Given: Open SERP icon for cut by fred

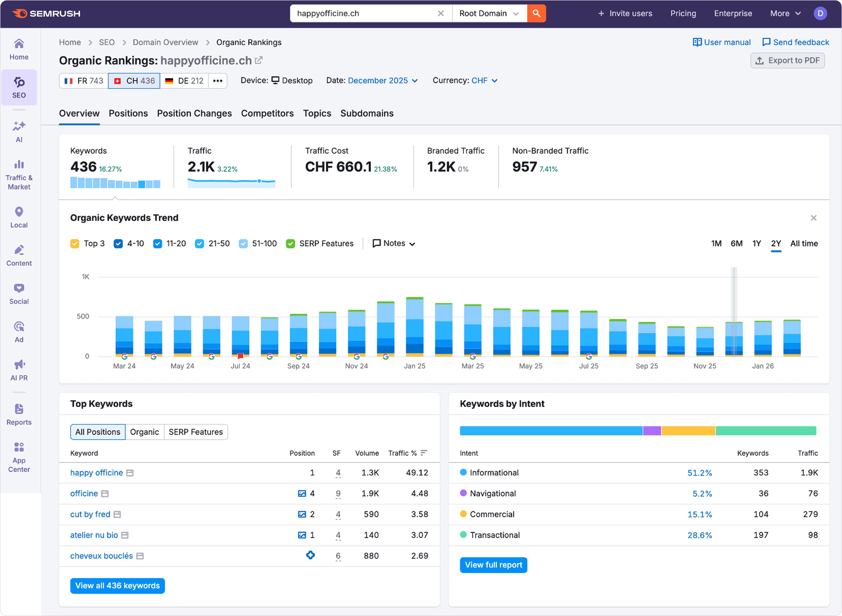Looking at the screenshot, I should 117,515.
